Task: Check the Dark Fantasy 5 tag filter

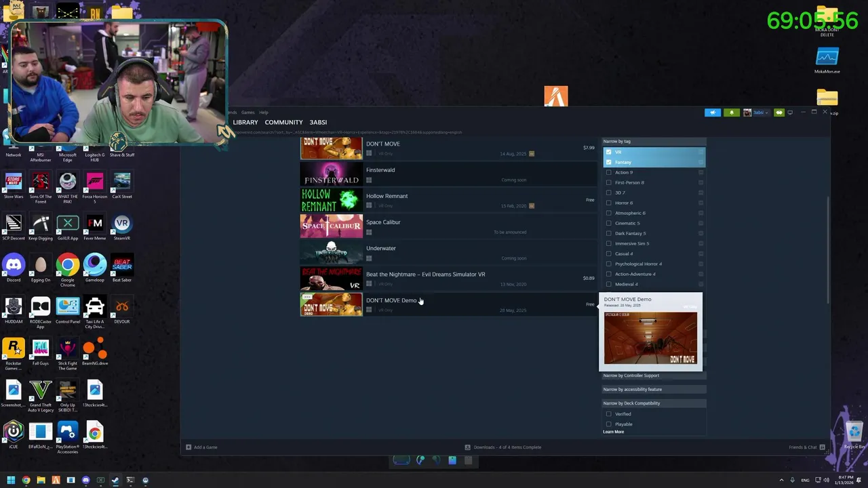Action: coord(608,233)
